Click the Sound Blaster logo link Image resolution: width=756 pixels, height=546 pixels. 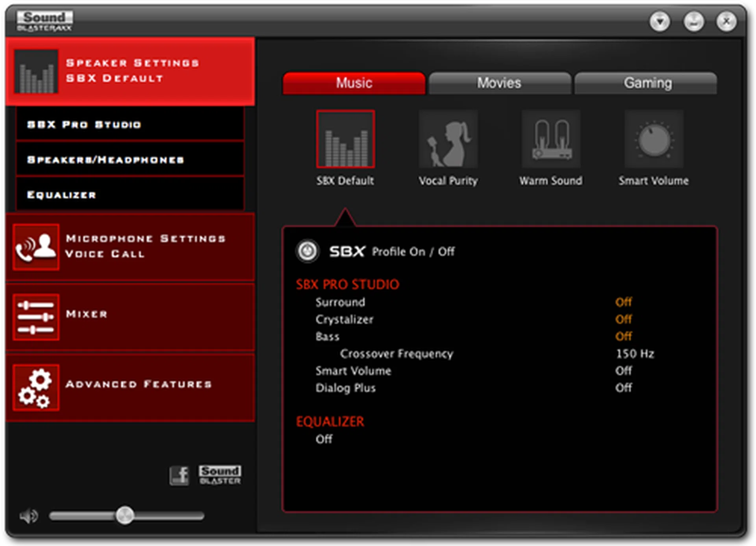[x=220, y=475]
